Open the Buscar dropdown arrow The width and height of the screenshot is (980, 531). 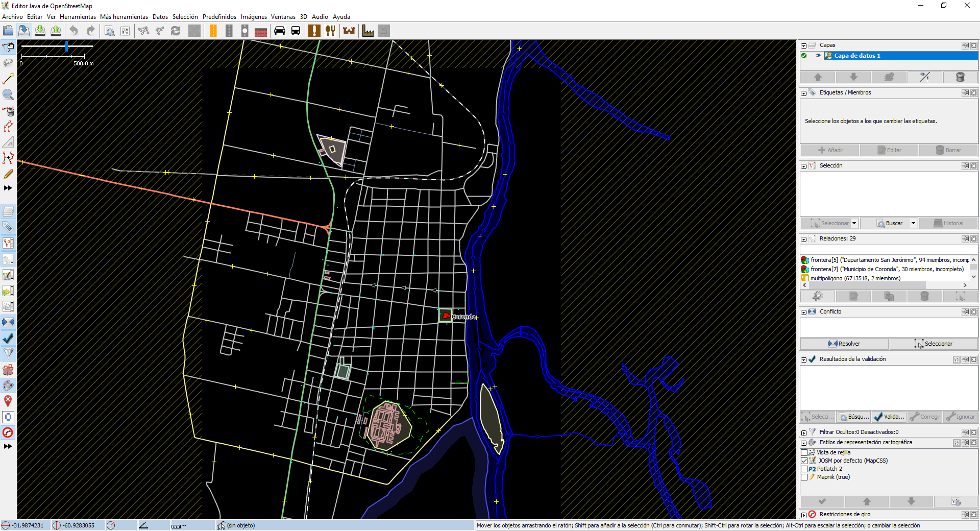[x=913, y=223]
